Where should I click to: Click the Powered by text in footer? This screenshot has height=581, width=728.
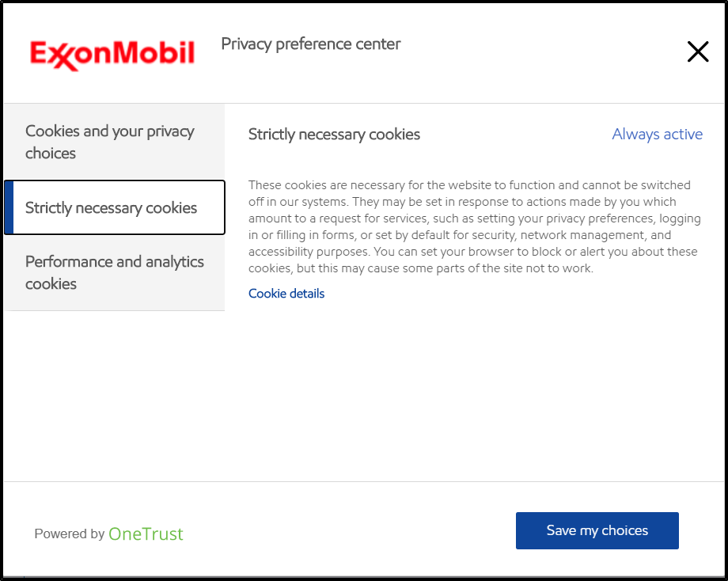[x=69, y=534]
